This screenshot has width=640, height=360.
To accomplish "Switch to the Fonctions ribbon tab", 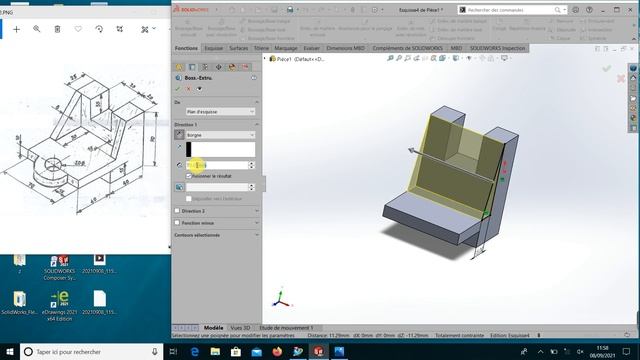I will click(x=186, y=48).
